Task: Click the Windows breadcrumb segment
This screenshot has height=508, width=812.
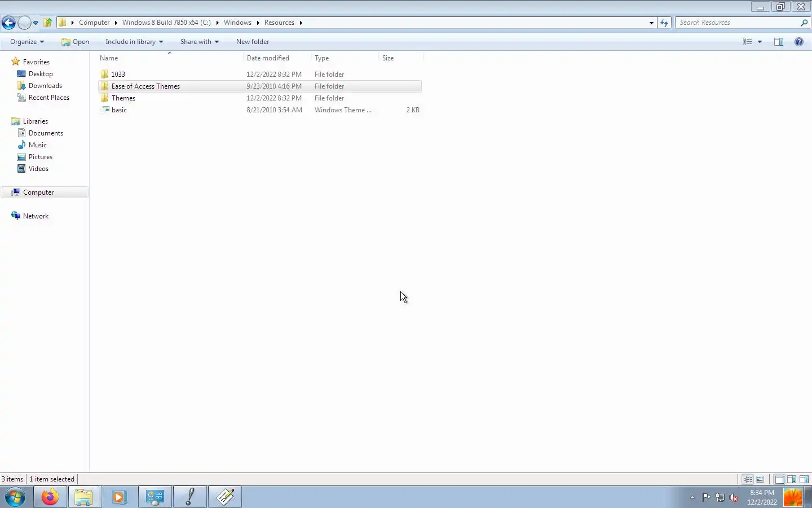Action: [237, 23]
